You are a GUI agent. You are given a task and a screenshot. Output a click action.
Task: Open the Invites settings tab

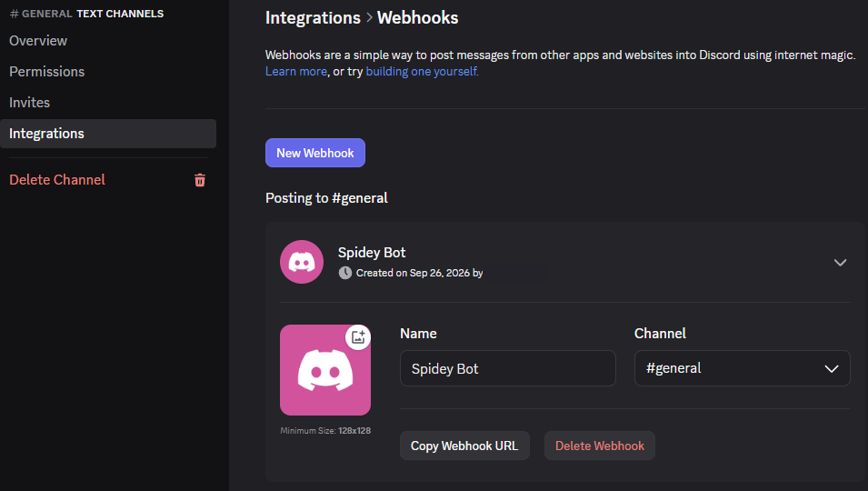[29, 103]
